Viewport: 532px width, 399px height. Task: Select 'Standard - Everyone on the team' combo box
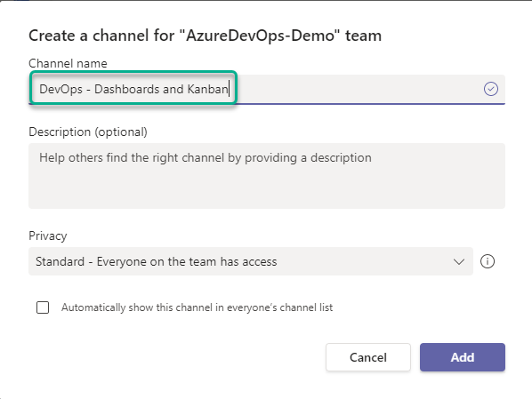(251, 261)
